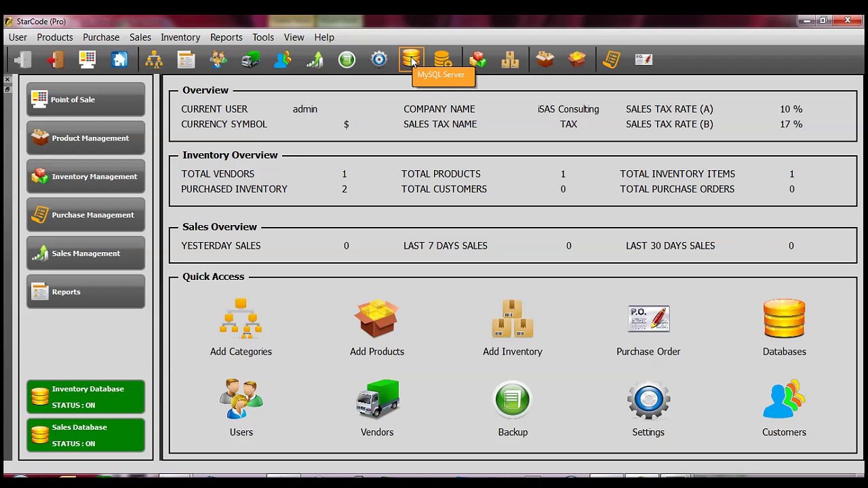Toggle the Inventory Database status button
Image resolution: width=868 pixels, height=488 pixels.
pyautogui.click(x=85, y=396)
